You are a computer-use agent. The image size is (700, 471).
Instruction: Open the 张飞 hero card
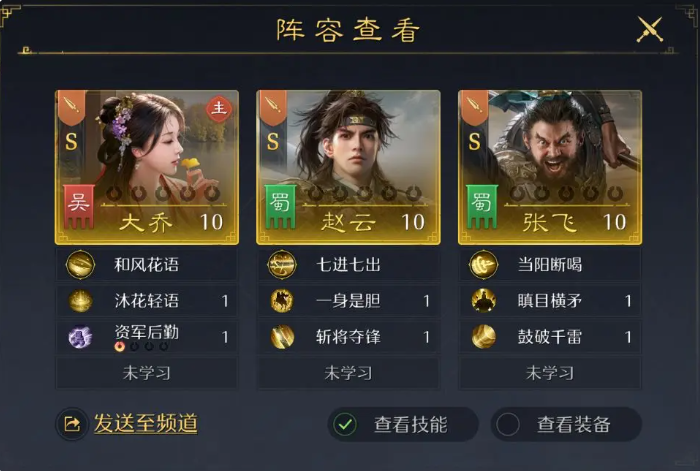pyautogui.click(x=550, y=167)
